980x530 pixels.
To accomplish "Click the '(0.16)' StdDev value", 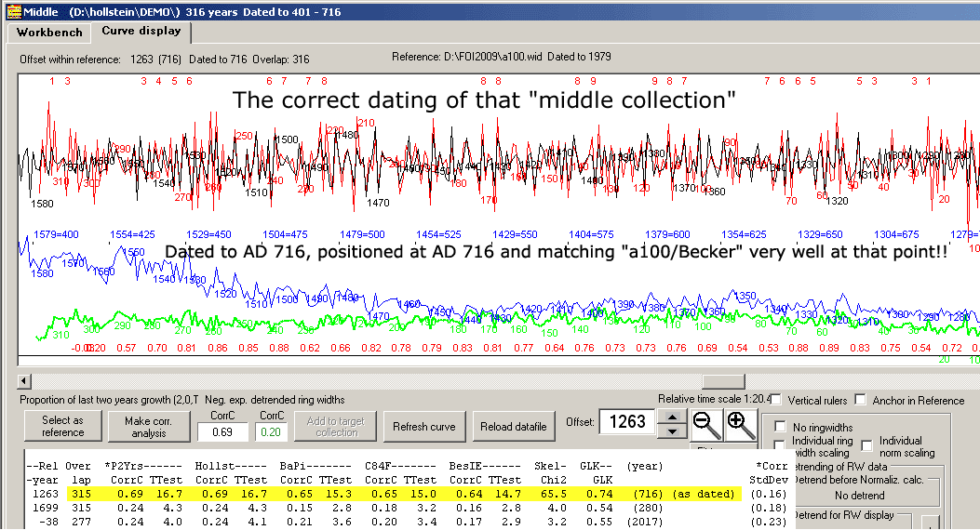I will pyautogui.click(x=768, y=494).
